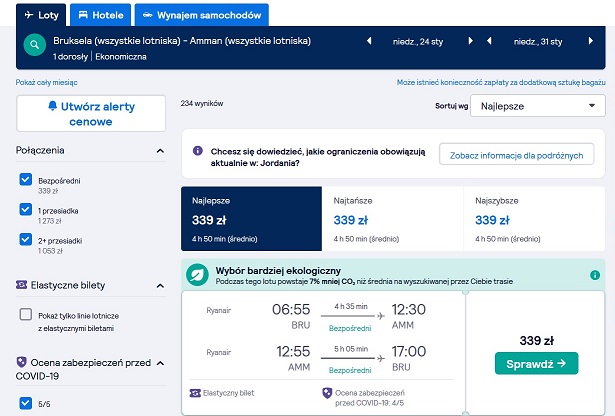Click the green info icon on the eco banner
Screen dimensions: 615x416
coord(595,275)
